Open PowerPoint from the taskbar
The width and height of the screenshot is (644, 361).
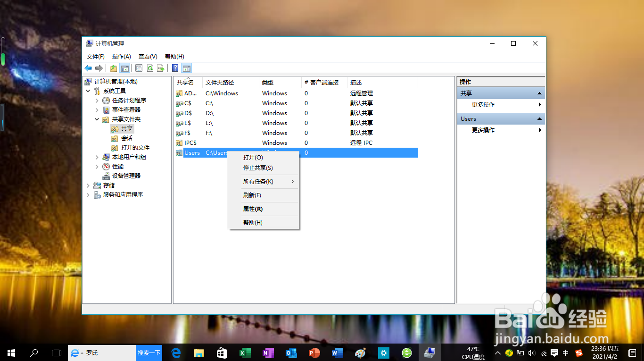314,353
